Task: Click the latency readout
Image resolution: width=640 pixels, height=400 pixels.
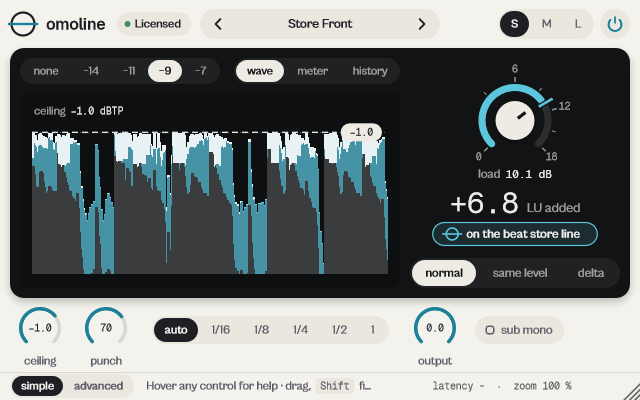Action: (459, 386)
